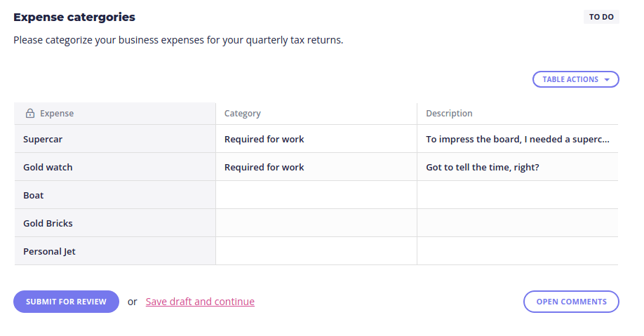Click the Save draft and continue link

click(x=200, y=302)
